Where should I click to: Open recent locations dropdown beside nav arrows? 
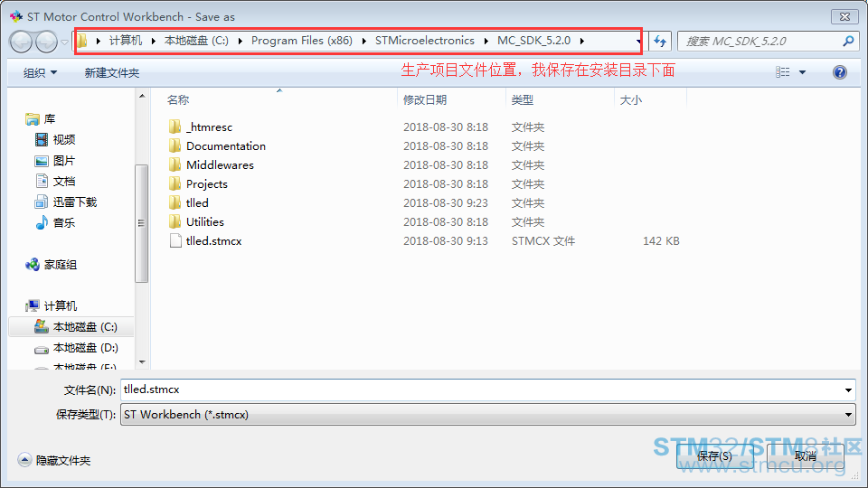tap(64, 42)
